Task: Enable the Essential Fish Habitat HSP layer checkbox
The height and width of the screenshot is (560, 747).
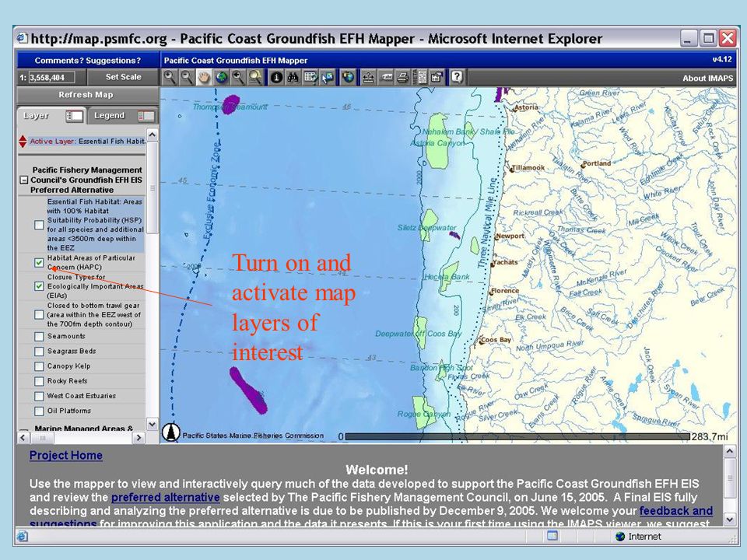Action: (x=39, y=225)
